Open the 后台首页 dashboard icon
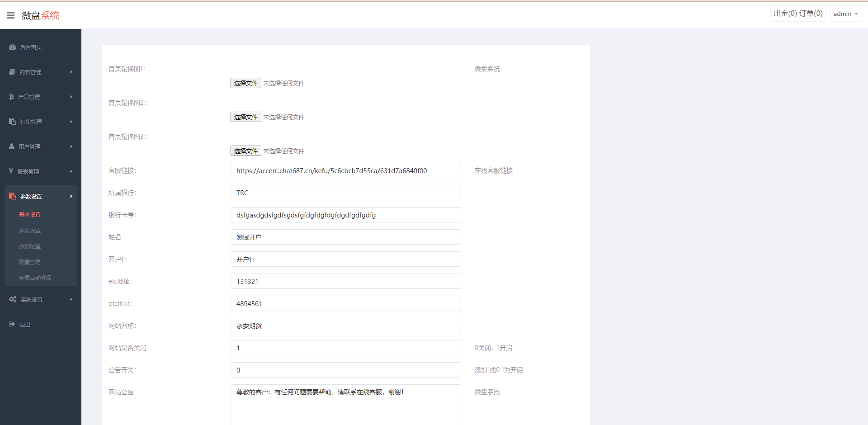The width and height of the screenshot is (868, 425). pos(11,47)
